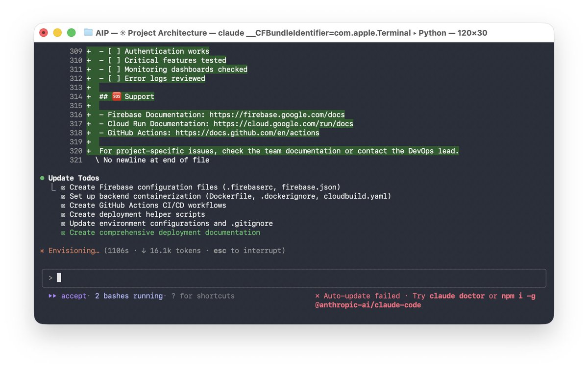
Task: Open the firebase.google.com/docs link
Action: click(277, 115)
